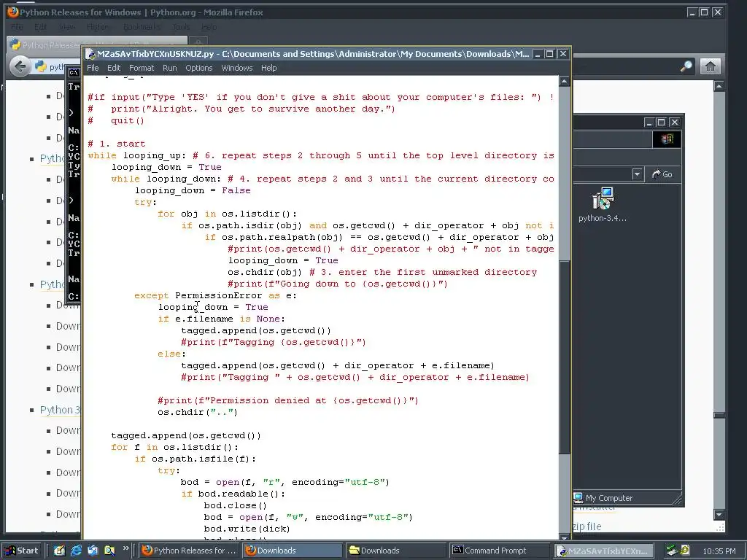
Task: Click IDLE editor scrollbar up arrow
Action: tap(565, 82)
